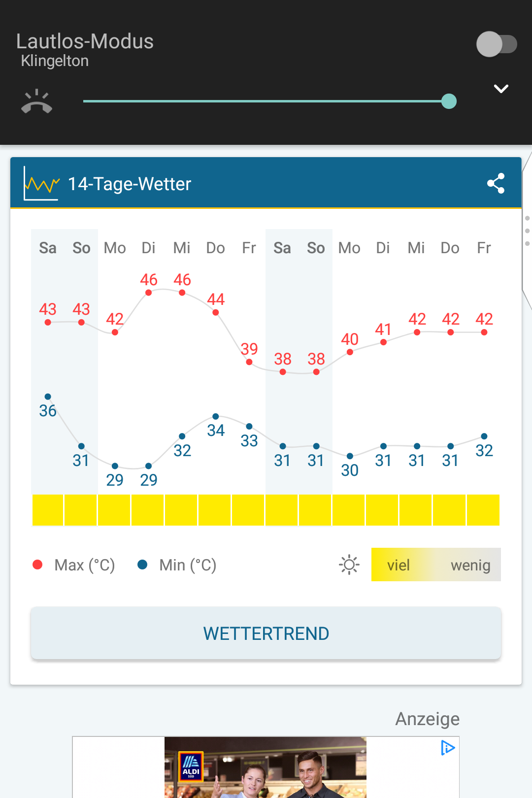The width and height of the screenshot is (532, 798).
Task: Tap the ringtone phone icon
Action: 37,101
